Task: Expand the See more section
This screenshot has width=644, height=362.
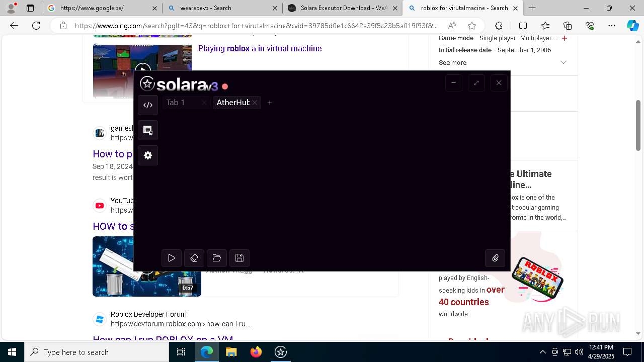Action: 503,63
